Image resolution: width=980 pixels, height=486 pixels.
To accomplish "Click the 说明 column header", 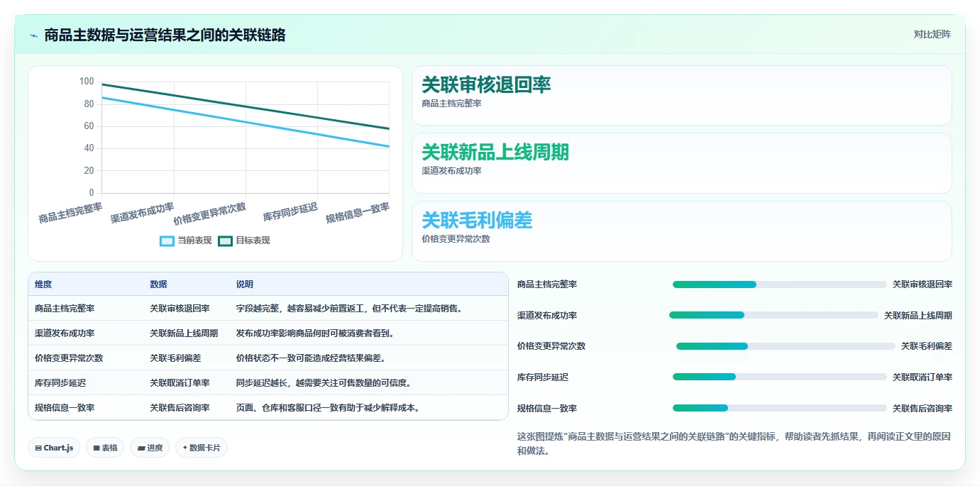I will coord(245,285).
